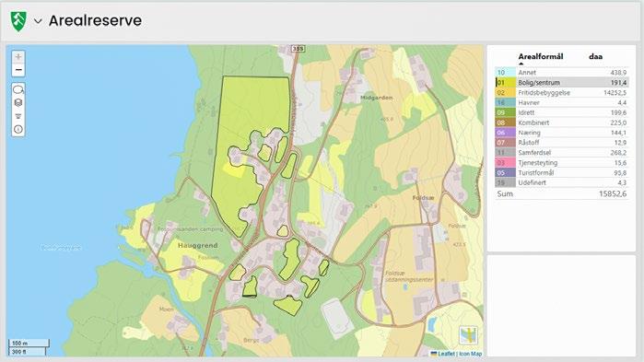This screenshot has width=644, height=362.
Task: Open the map layers control
Action: coord(18,102)
